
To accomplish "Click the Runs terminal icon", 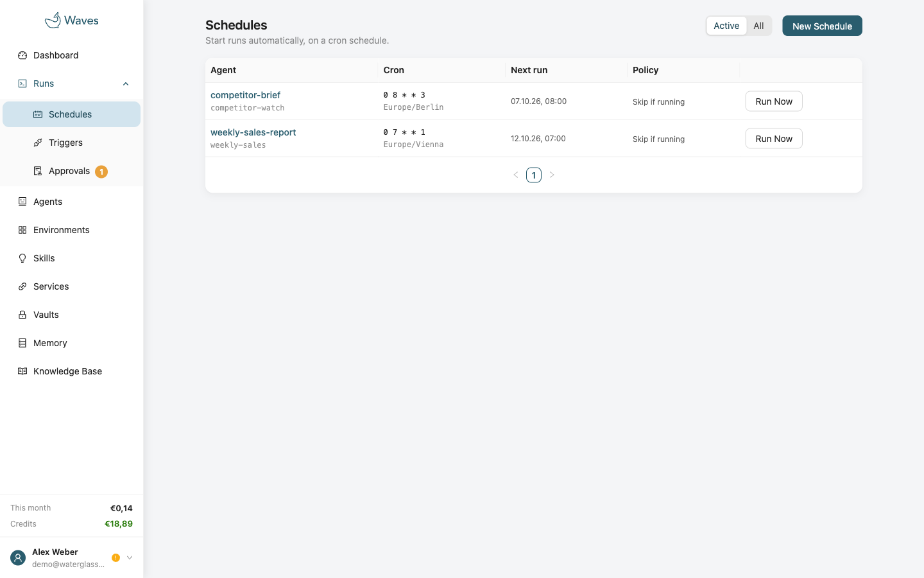I will click(22, 83).
